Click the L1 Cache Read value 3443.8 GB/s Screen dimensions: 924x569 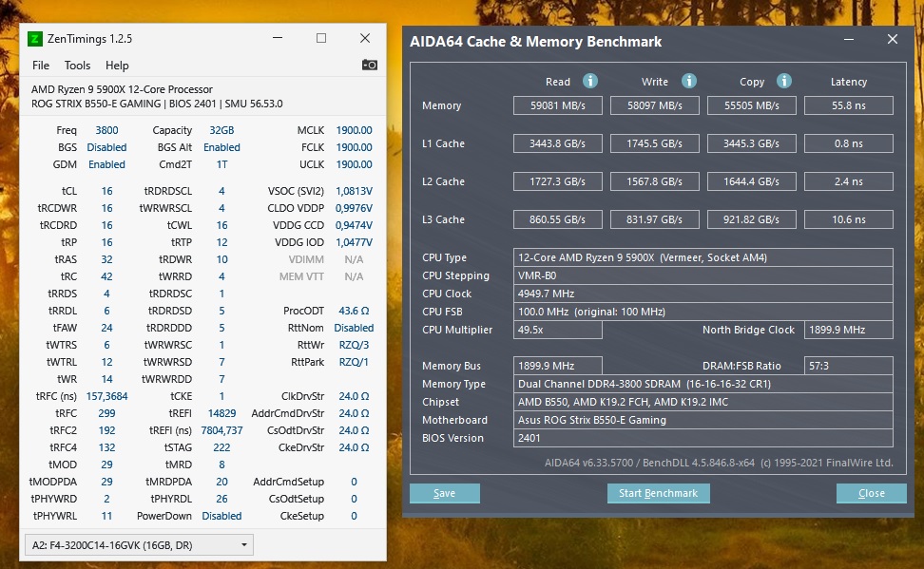557,143
